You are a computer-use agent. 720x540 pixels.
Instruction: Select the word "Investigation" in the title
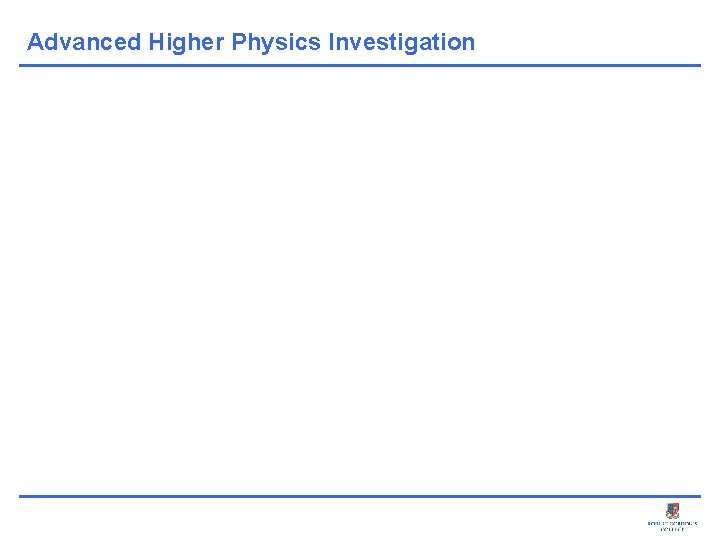pyautogui.click(x=401, y=42)
